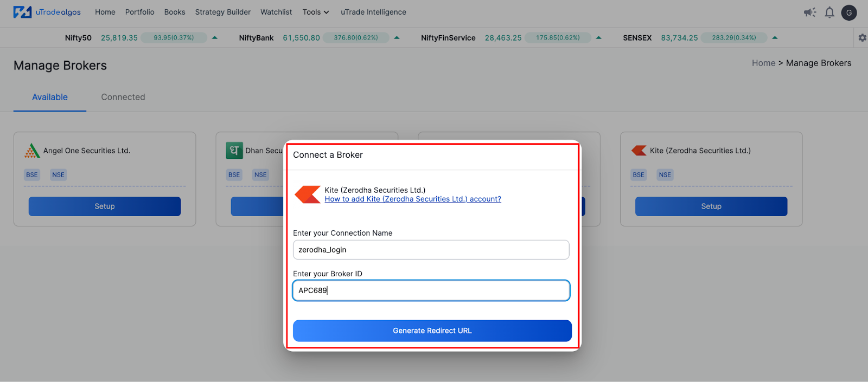
Task: Click BSE tag on Dhan card
Action: (234, 174)
